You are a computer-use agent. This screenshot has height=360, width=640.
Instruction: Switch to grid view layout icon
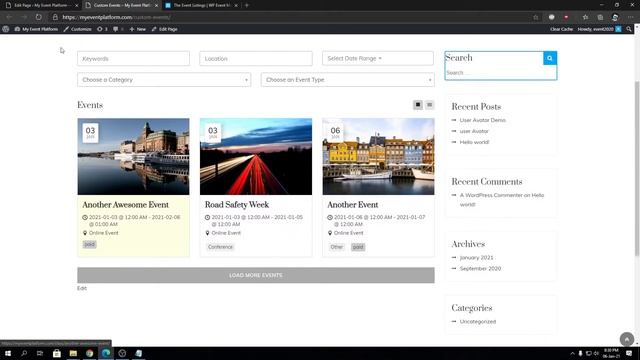pos(418,105)
